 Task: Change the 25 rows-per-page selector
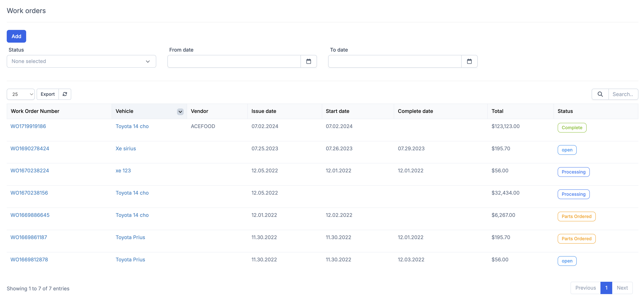[x=21, y=94]
